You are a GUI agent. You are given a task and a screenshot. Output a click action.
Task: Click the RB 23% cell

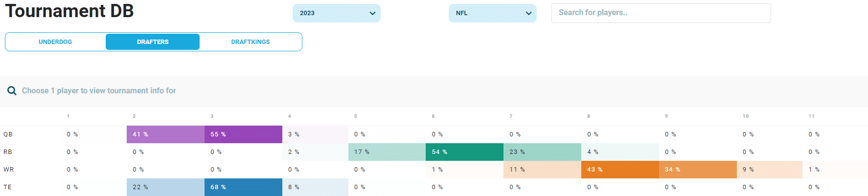coord(542,152)
